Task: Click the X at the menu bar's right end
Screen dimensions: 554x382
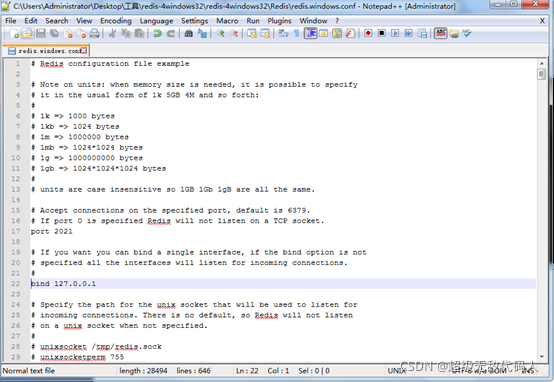Action: point(542,21)
